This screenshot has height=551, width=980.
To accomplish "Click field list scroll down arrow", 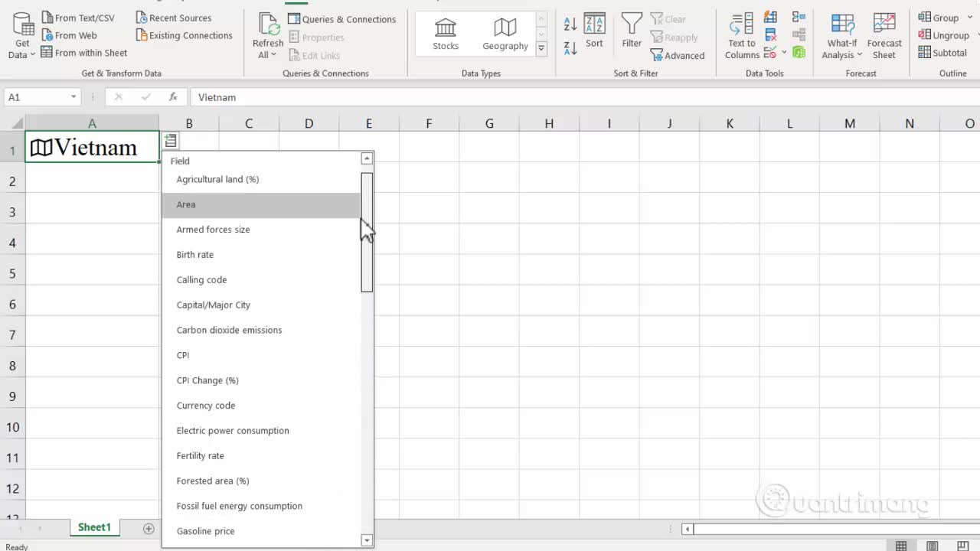I will (x=367, y=540).
